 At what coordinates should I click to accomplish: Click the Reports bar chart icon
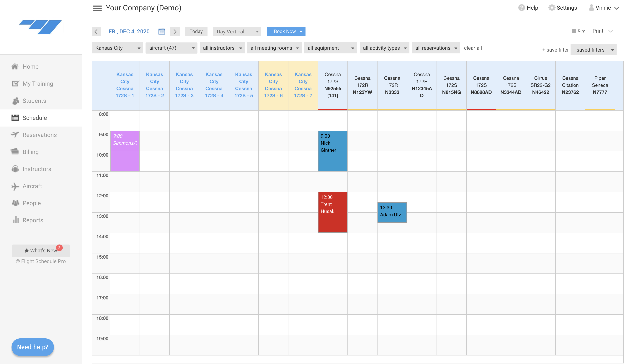click(x=16, y=219)
